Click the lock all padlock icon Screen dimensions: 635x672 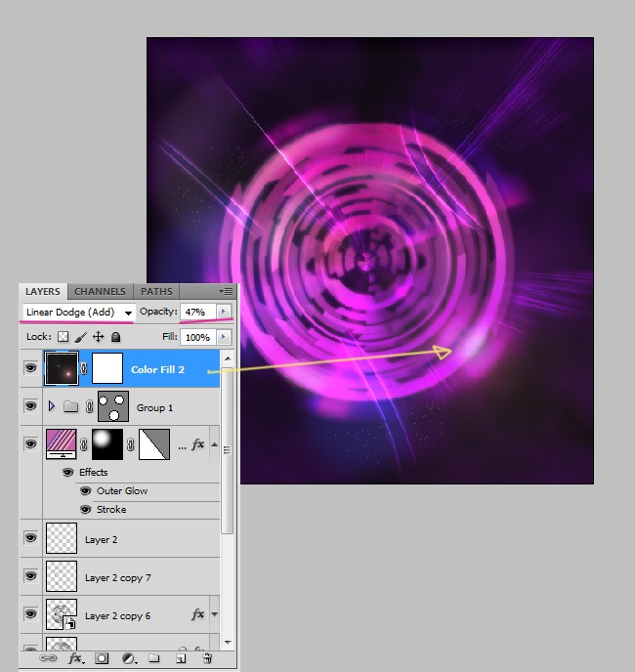tap(115, 337)
